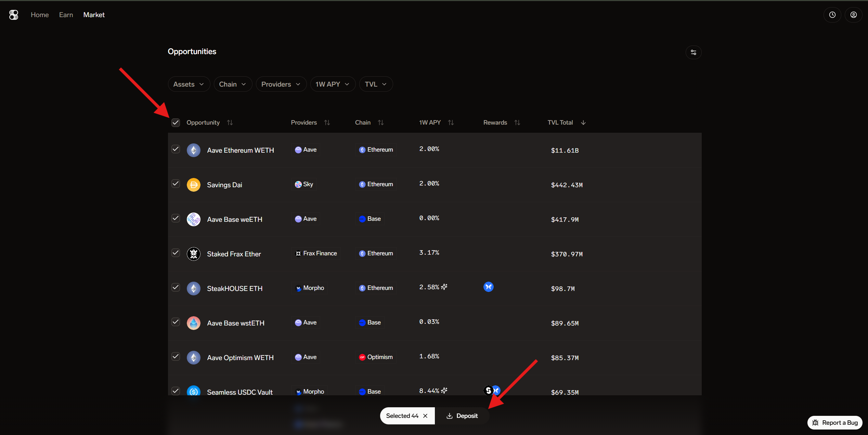Click the Seamless reward icon in Seamless USDC Vault row
Screen dimensions: 868x435
tap(488, 391)
